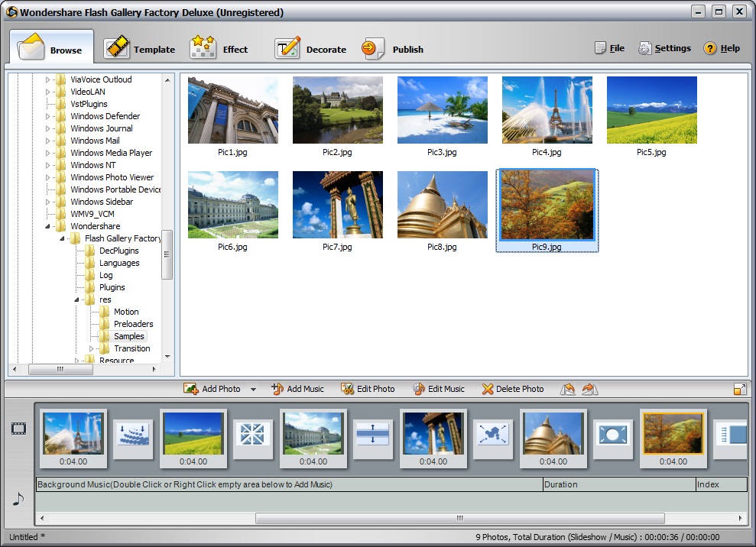
Task: Click the filmstrip track icon on the timeline
Action: coord(18,430)
